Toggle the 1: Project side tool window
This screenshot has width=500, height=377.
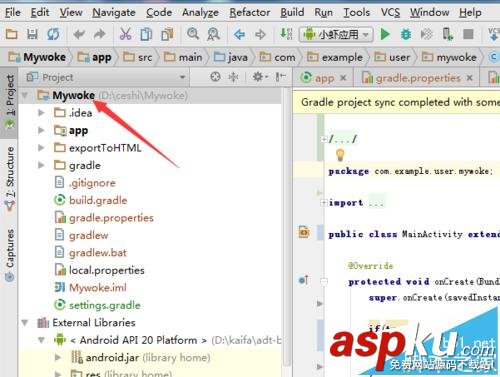pyautogui.click(x=10, y=102)
